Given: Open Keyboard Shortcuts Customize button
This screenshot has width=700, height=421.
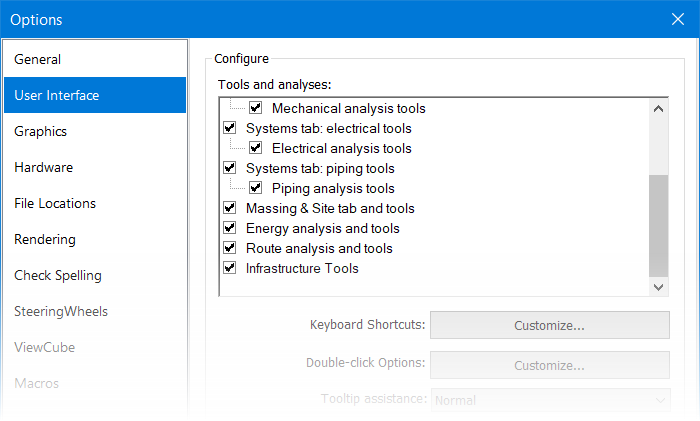Looking at the screenshot, I should tap(550, 325).
